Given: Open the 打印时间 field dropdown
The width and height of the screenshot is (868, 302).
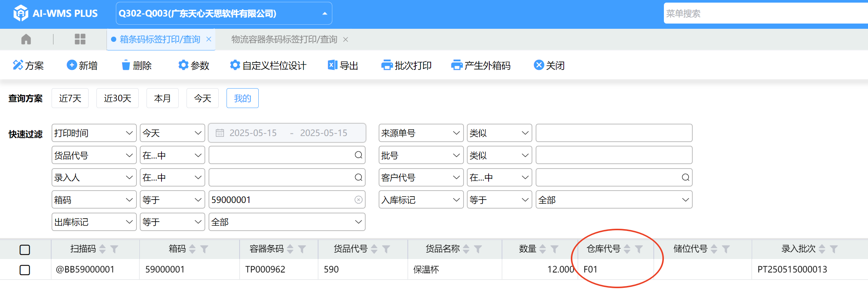Looking at the screenshot, I should [94, 133].
